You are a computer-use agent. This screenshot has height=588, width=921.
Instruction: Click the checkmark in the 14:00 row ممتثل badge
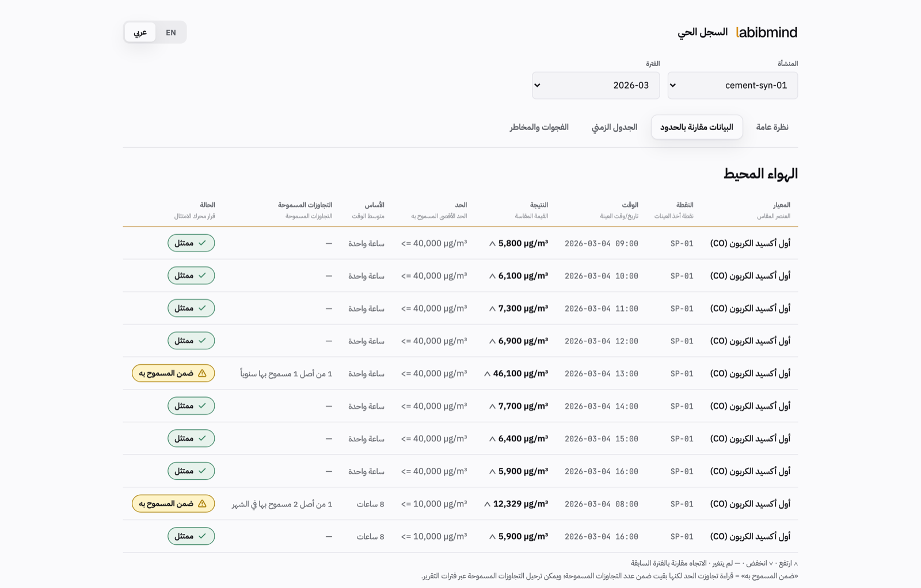click(x=202, y=406)
